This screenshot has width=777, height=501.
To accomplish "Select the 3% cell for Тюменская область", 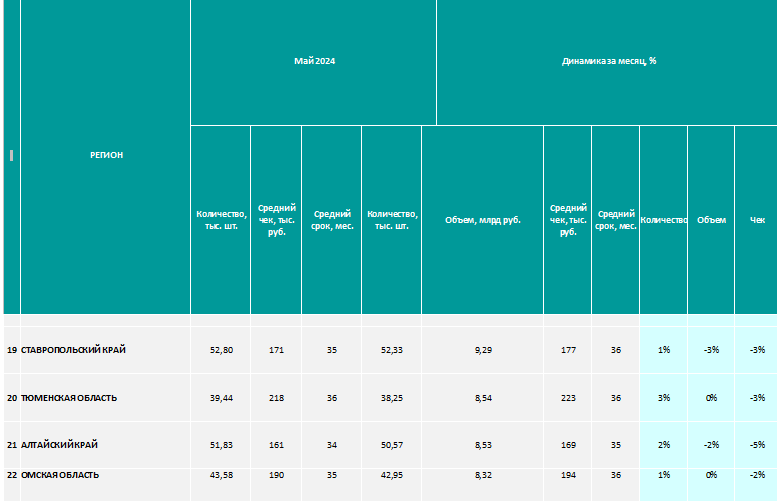I will 664,398.
